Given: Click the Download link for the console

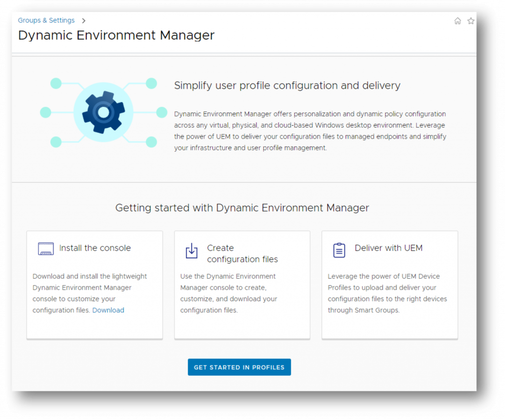Looking at the screenshot, I should coord(108,310).
